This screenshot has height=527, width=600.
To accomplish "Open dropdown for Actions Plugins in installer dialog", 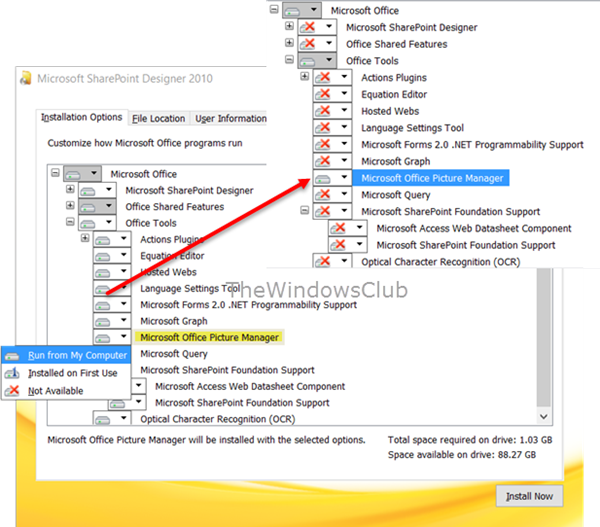I will click(124, 239).
